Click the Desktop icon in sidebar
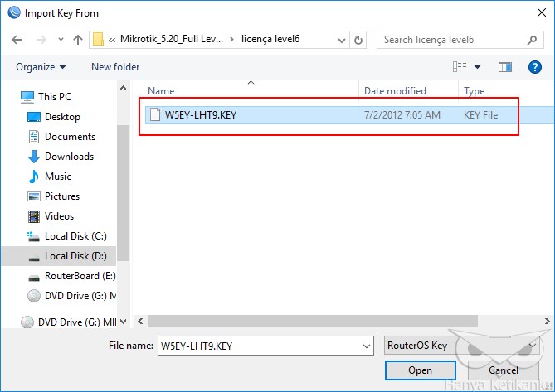This screenshot has height=392, width=555. 34,117
